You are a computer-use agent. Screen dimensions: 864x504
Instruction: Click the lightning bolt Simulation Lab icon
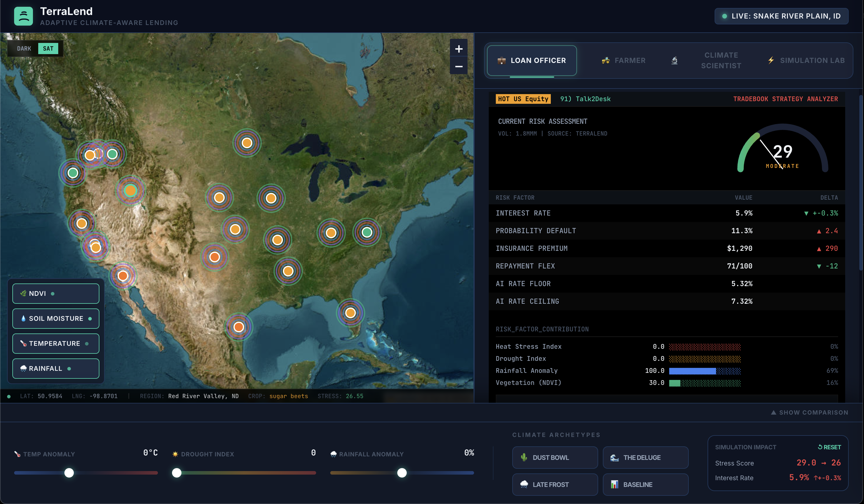point(771,60)
